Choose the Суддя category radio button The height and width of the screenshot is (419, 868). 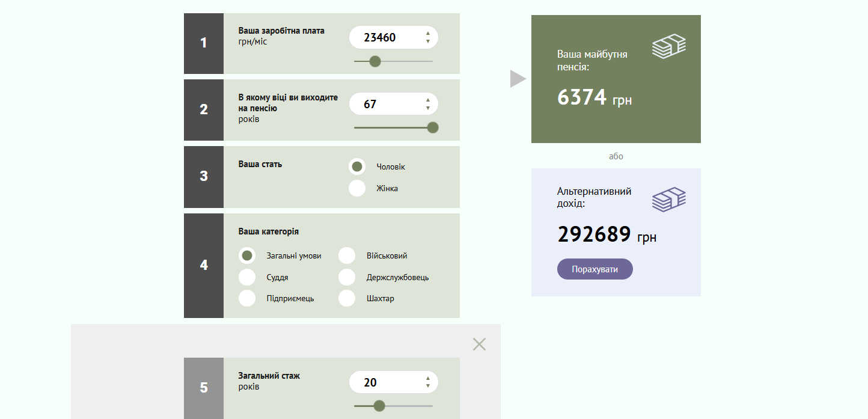(247, 277)
